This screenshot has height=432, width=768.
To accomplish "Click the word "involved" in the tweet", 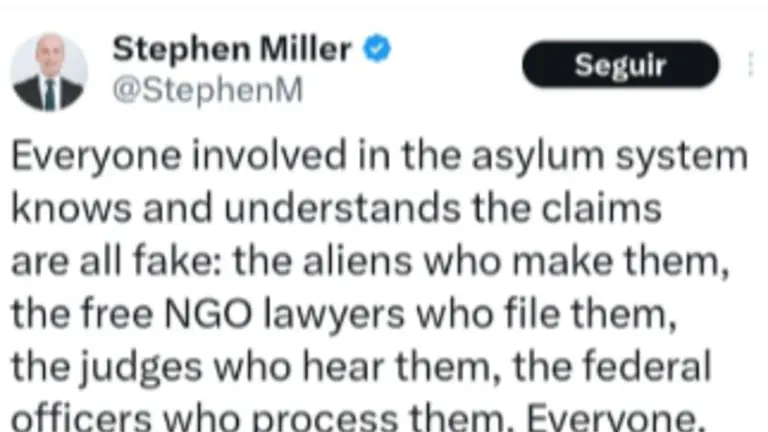I will click(x=269, y=155).
